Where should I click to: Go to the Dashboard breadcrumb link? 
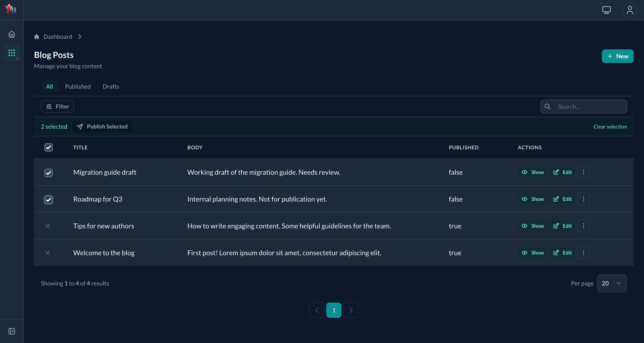(58, 37)
